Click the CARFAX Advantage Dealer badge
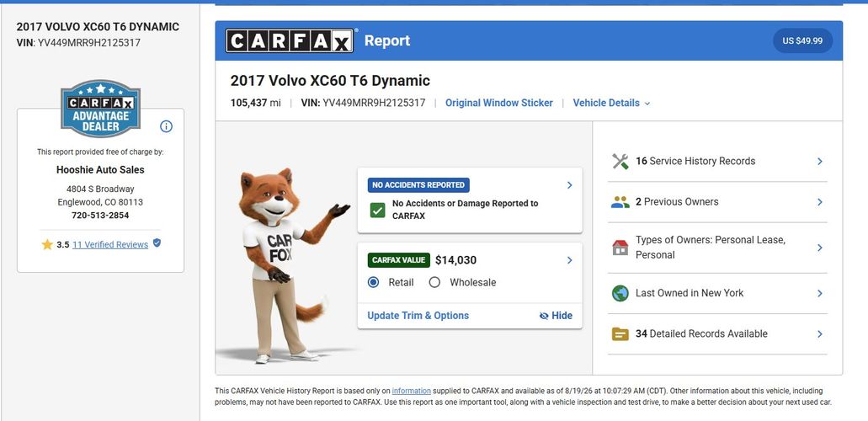 coord(100,109)
